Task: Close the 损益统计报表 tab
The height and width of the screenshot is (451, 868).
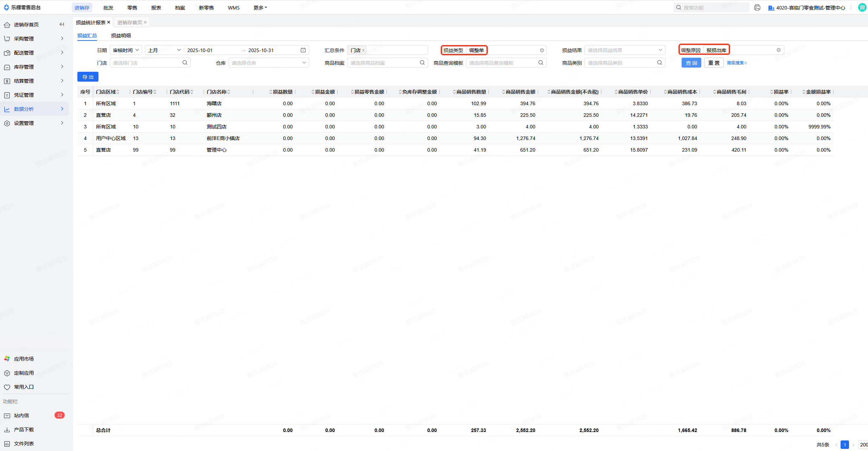Action: click(109, 22)
